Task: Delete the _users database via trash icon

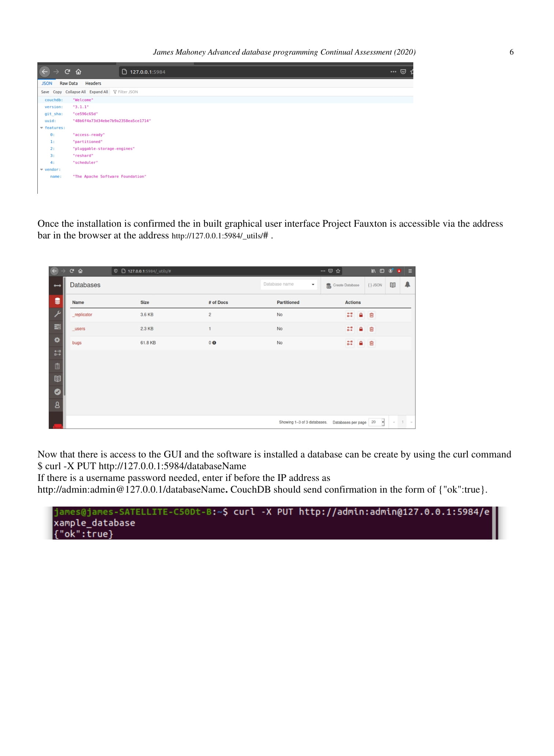Action: point(372,329)
